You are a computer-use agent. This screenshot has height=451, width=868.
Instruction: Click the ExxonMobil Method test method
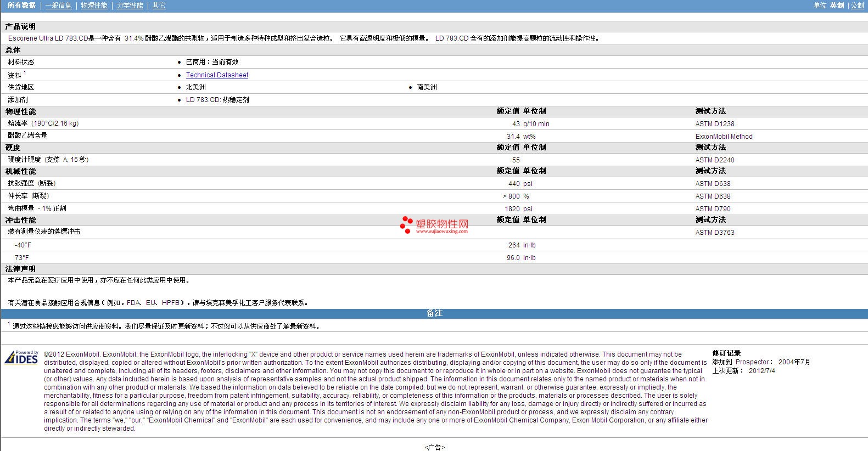pos(724,137)
